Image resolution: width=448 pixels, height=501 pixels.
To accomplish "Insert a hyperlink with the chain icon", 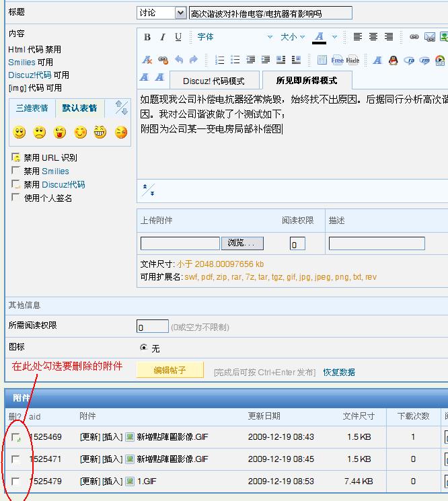I will pos(414,37).
